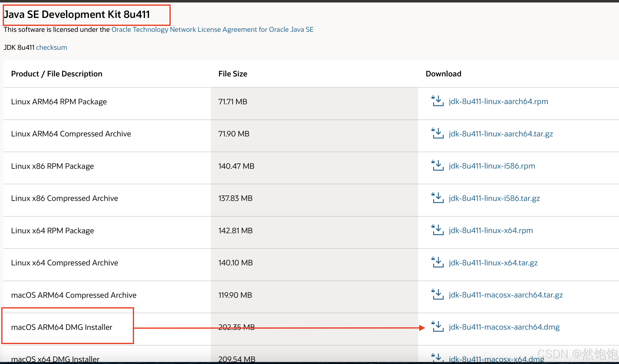Select Linux x86 Compressed Archive row text
619x364 pixels.
65,198
